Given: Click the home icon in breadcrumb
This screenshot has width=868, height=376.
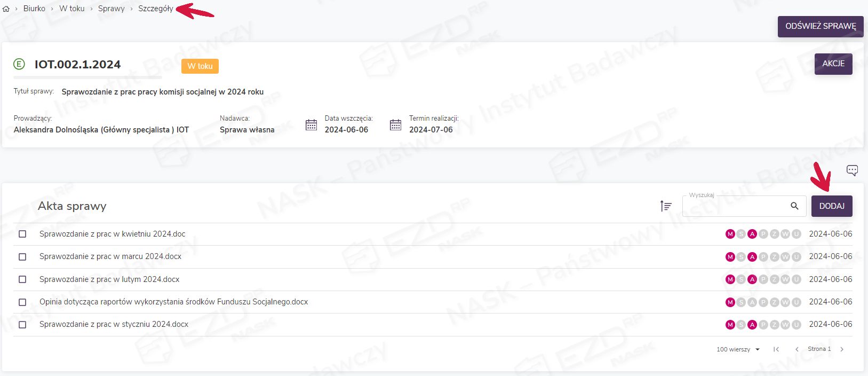Looking at the screenshot, I should (6, 9).
